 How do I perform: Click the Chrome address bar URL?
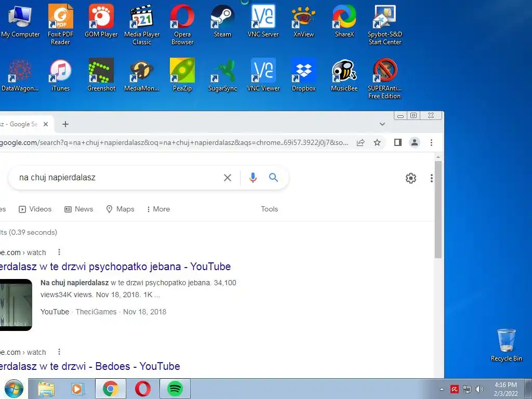174,142
